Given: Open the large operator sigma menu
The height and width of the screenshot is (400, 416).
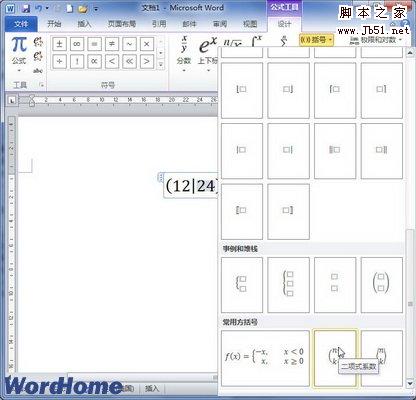Looking at the screenshot, I should (x=283, y=41).
